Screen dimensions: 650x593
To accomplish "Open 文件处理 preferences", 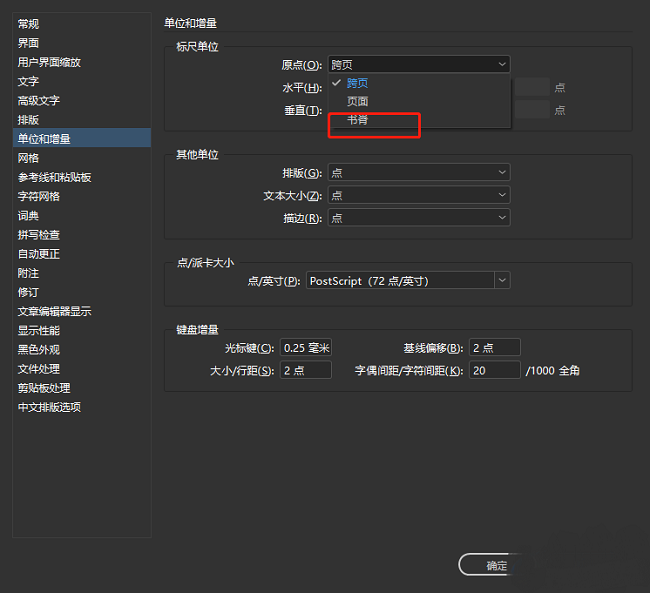I will pyautogui.click(x=82, y=369).
